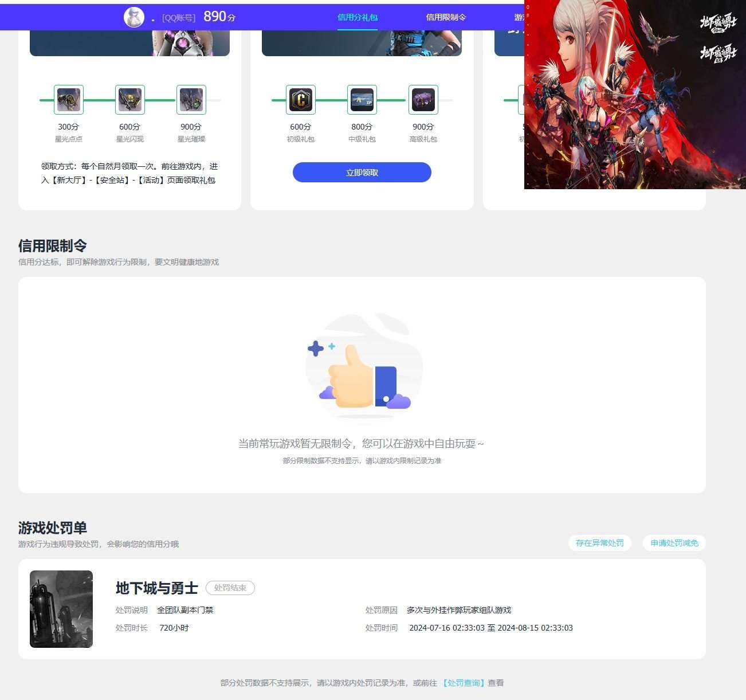746x700 pixels.
Task: Open the 900分 高级礼包 gift icon
Action: [x=423, y=100]
